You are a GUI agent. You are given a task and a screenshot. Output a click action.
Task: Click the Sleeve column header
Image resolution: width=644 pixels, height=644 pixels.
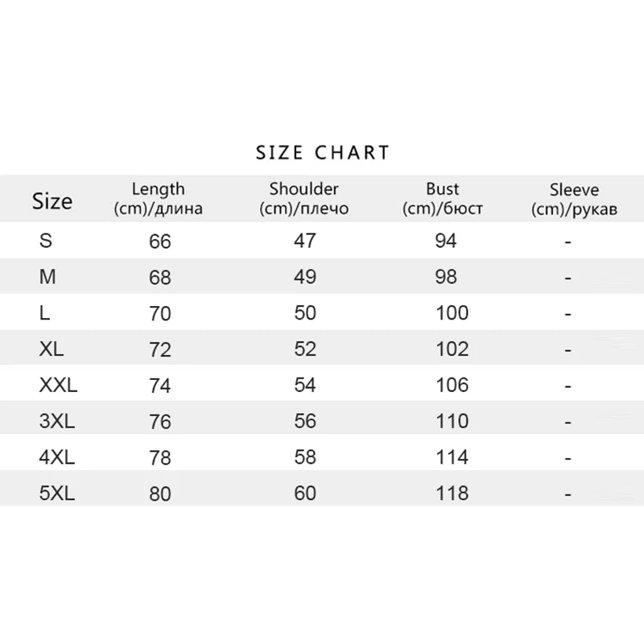tap(574, 199)
